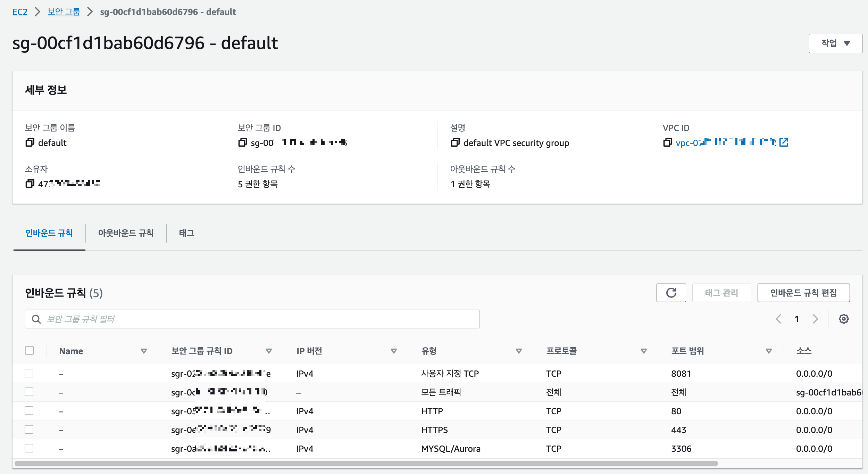This screenshot has width=868, height=474.
Task: Copy the description text icon
Action: pos(455,142)
